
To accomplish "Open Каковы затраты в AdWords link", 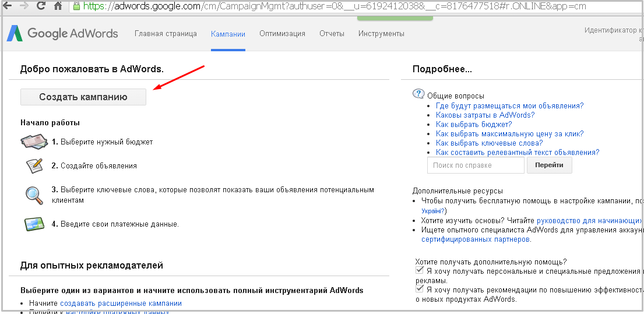I will pyautogui.click(x=485, y=115).
